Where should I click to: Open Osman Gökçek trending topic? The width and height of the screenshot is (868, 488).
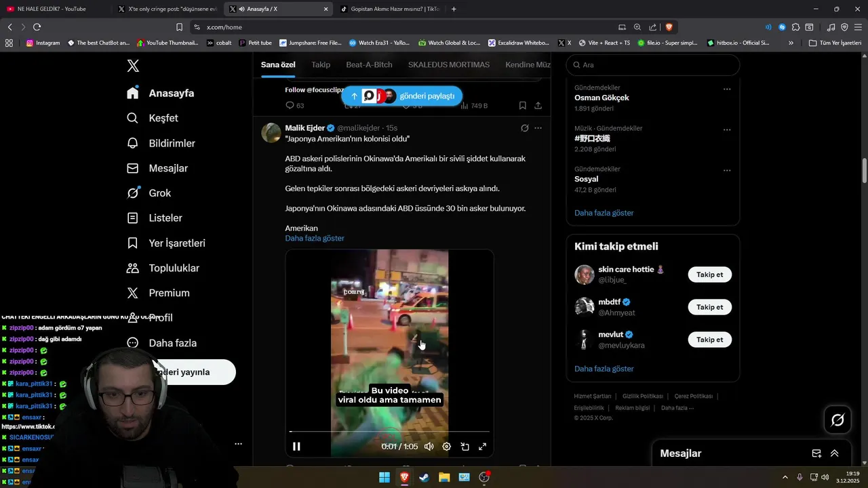click(601, 98)
